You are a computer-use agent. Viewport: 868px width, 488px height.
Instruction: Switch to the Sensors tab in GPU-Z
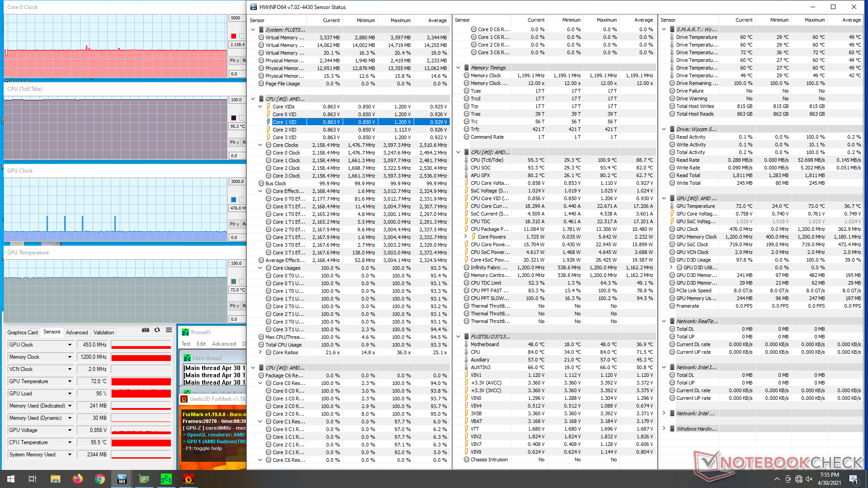pos(52,332)
